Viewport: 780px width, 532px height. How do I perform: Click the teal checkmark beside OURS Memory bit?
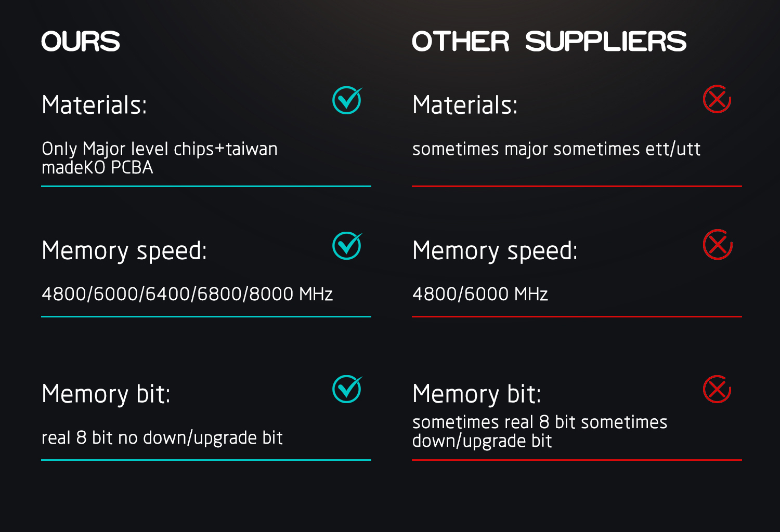click(x=347, y=389)
